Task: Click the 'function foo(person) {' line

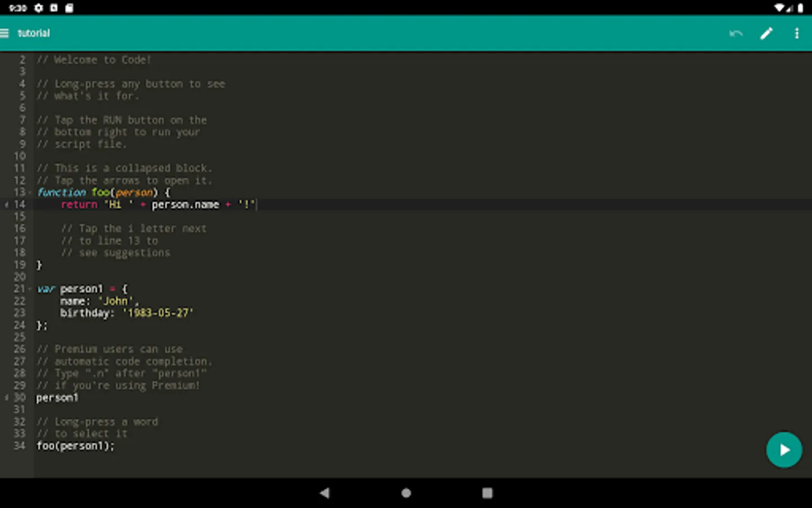Action: pos(103,192)
